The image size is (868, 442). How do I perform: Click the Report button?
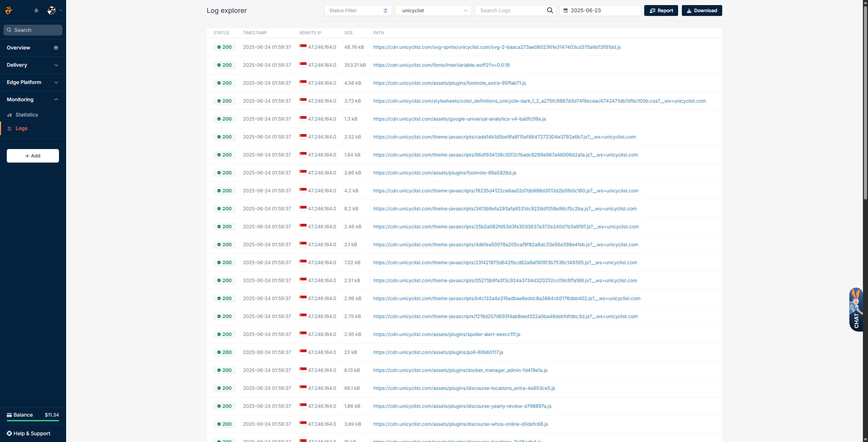pyautogui.click(x=661, y=10)
